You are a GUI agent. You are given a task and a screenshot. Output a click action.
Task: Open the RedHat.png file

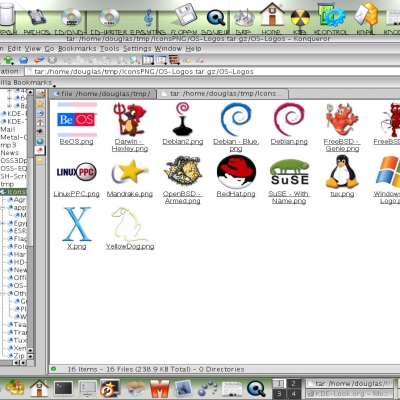coord(236,177)
